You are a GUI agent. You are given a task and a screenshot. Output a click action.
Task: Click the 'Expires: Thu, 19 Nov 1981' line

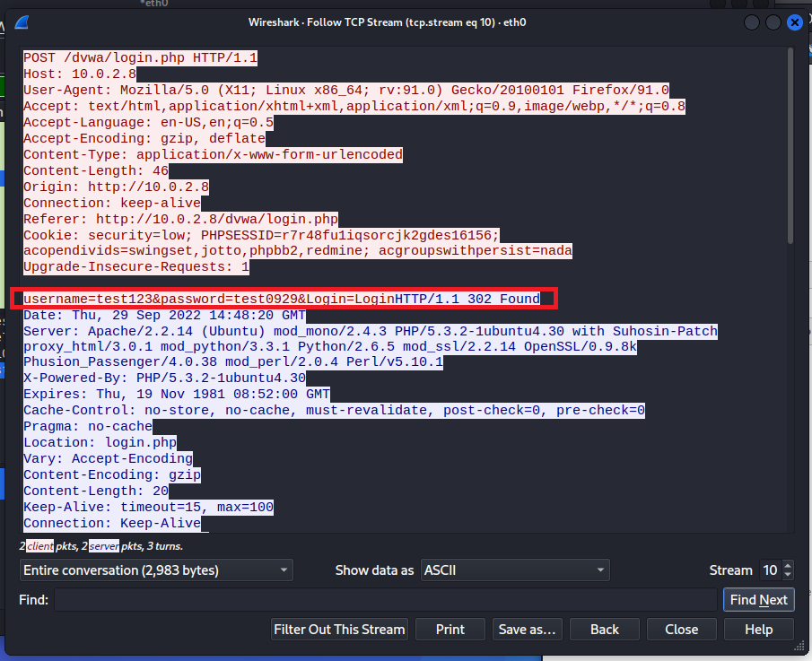(x=177, y=394)
